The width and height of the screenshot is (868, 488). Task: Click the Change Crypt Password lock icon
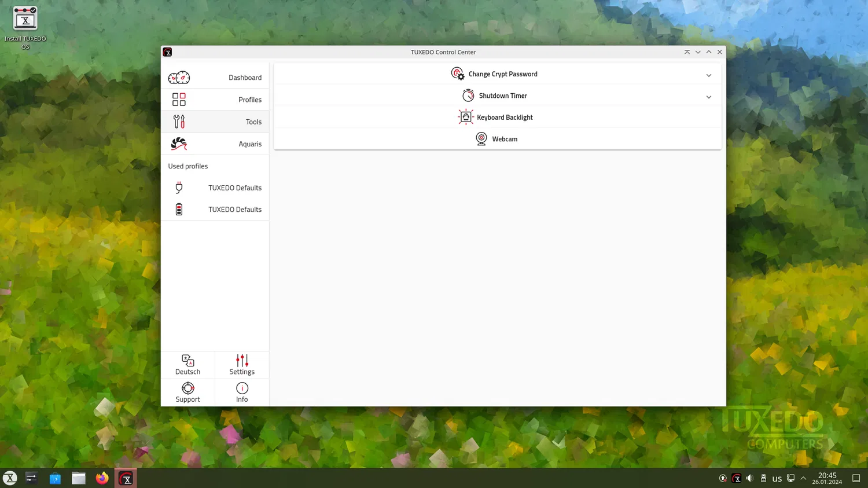click(458, 74)
